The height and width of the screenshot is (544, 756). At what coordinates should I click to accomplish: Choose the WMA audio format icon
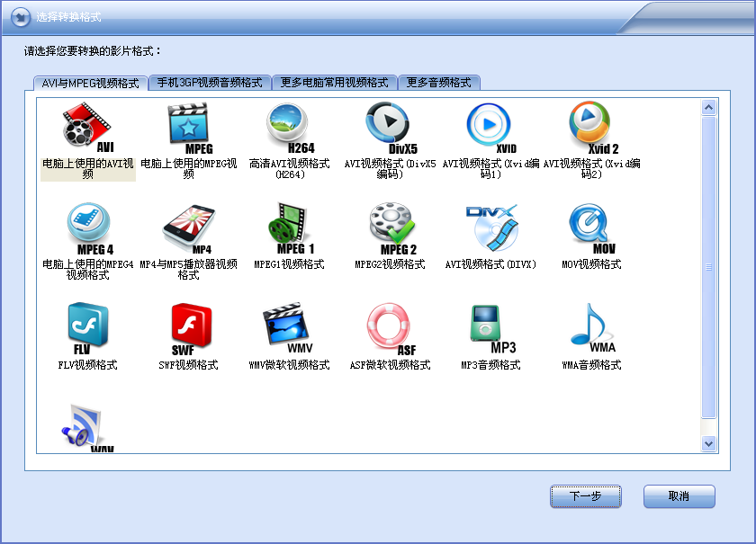(x=591, y=328)
